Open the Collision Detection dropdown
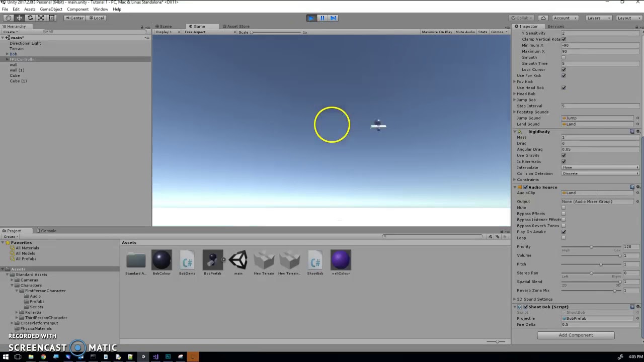 (600, 173)
